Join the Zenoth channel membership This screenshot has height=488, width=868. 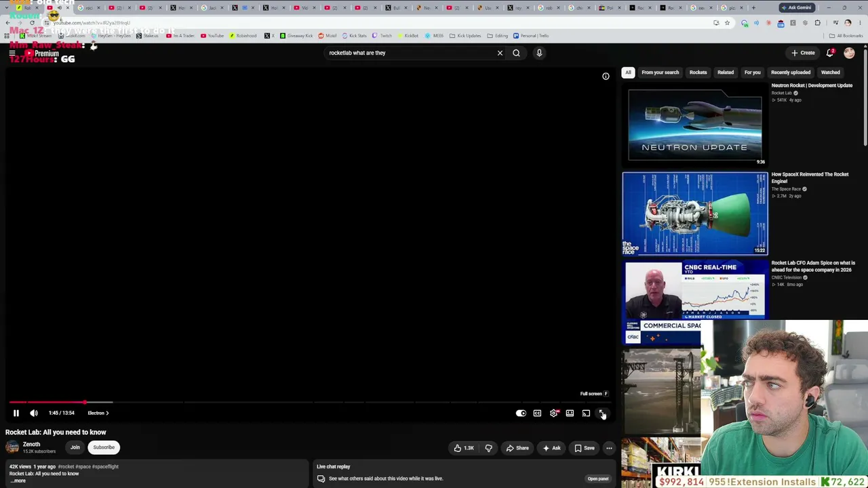pyautogui.click(x=75, y=447)
